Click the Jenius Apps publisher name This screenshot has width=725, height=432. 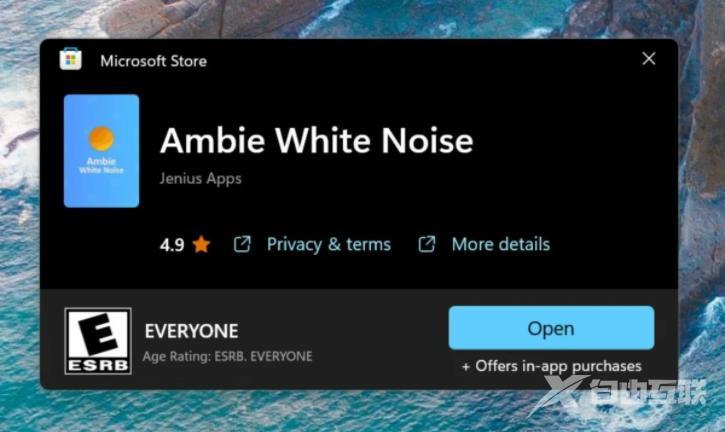(x=201, y=179)
